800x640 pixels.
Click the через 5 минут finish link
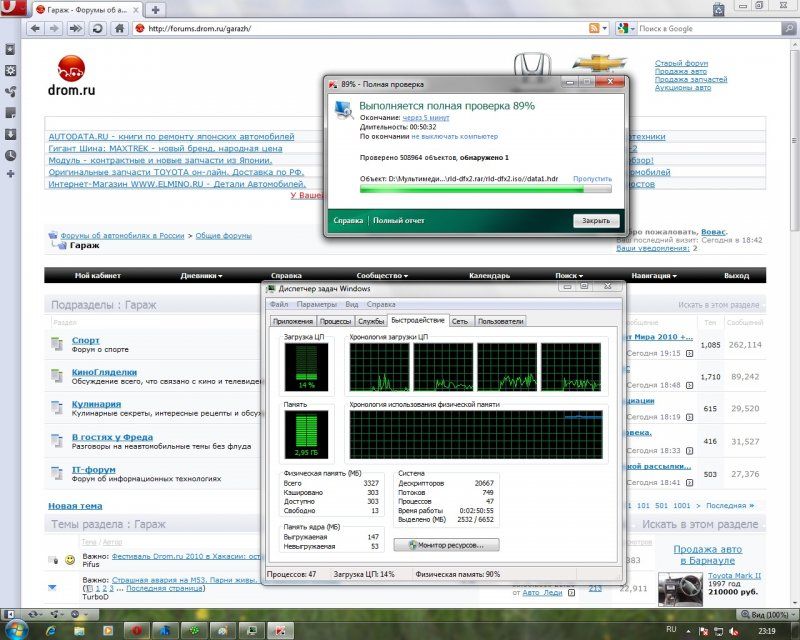426,118
